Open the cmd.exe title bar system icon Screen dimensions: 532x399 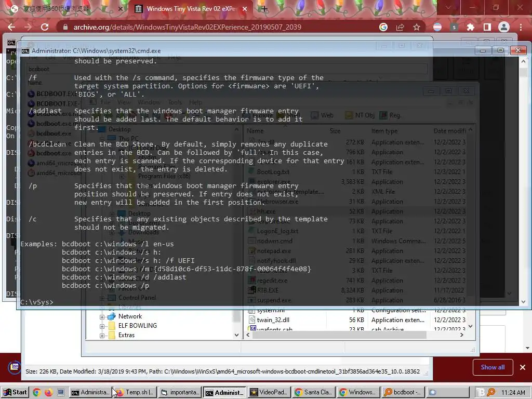click(25, 51)
